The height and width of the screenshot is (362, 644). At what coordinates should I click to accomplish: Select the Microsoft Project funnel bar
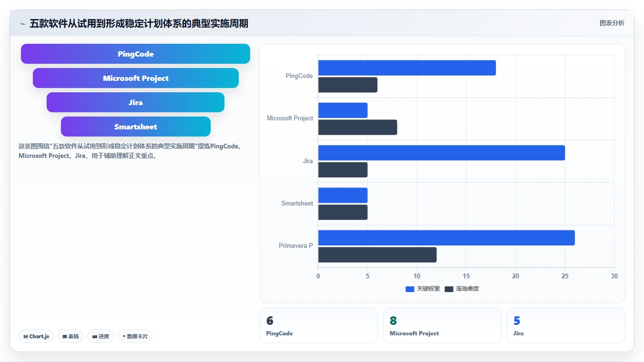pyautogui.click(x=136, y=78)
